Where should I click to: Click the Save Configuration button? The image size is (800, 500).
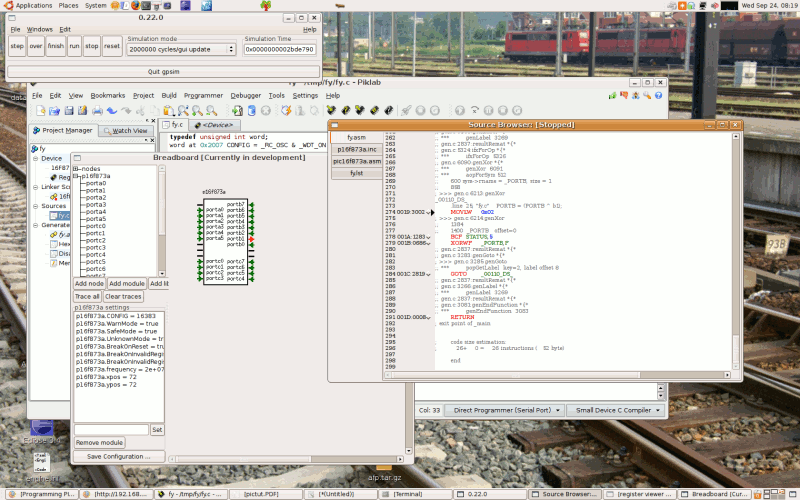click(x=118, y=456)
